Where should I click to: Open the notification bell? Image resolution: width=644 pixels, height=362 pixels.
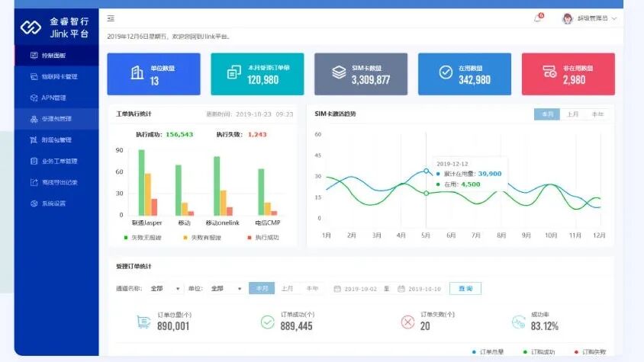tap(537, 18)
